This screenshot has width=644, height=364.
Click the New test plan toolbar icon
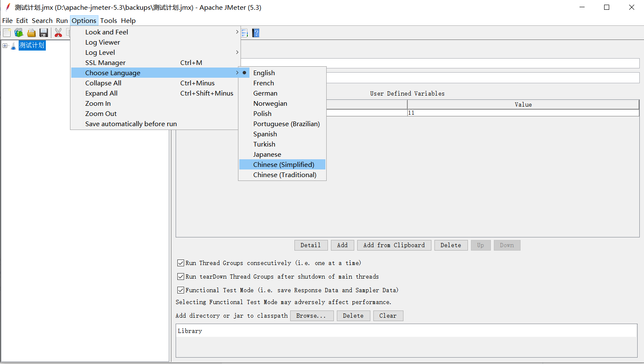click(7, 33)
